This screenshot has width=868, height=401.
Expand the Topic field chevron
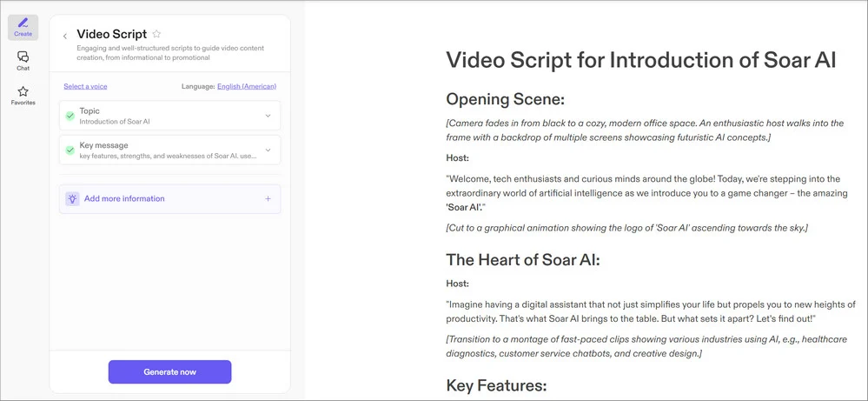tap(268, 116)
